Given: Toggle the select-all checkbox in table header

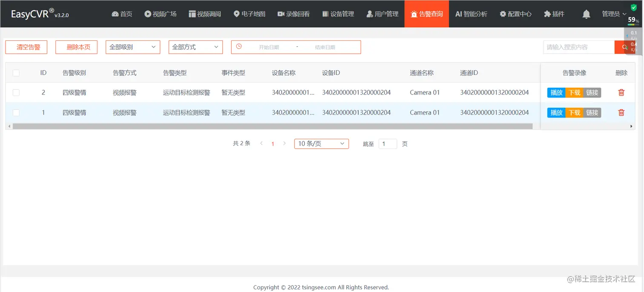Looking at the screenshot, I should [16, 73].
